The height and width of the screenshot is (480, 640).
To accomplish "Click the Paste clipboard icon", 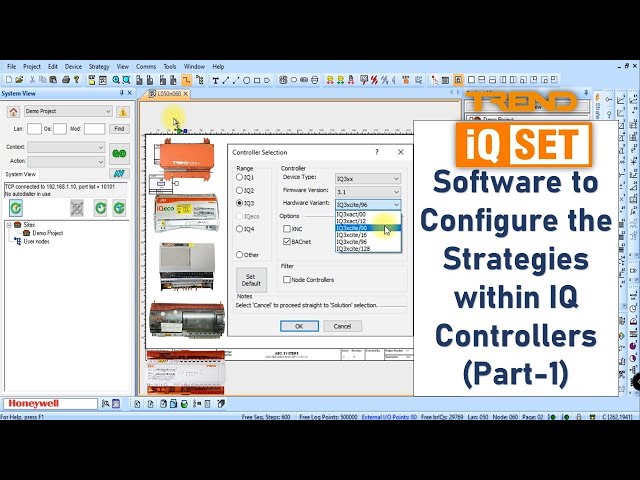I will [53, 80].
